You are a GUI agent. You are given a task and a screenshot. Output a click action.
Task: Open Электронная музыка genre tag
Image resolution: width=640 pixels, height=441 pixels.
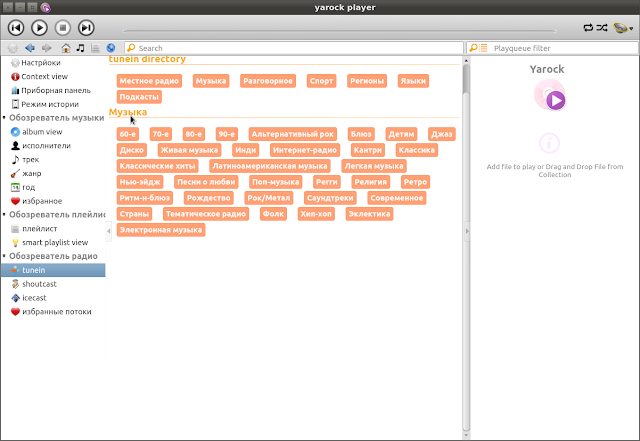coord(161,230)
